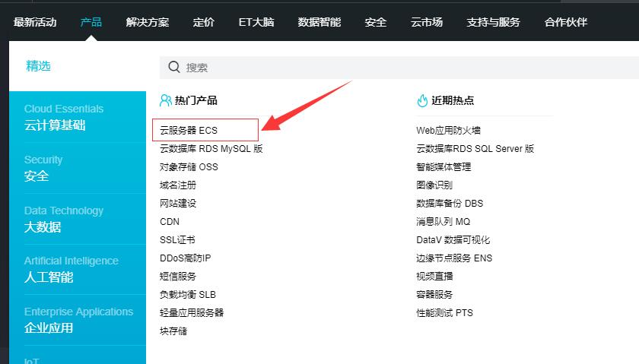Image resolution: width=639 pixels, height=364 pixels.
Task: Click the magnifier search icon
Action: [x=174, y=67]
